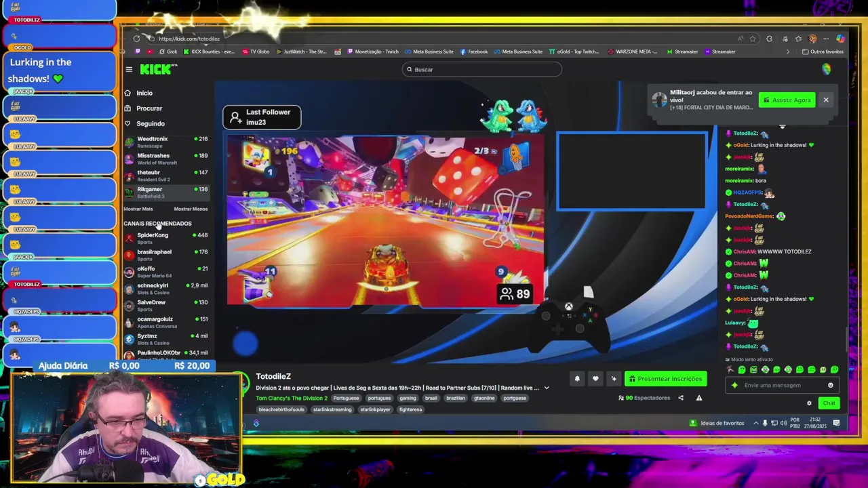Open TV Globo bookmark
Viewport: 868px width, 488px height.
(x=255, y=52)
